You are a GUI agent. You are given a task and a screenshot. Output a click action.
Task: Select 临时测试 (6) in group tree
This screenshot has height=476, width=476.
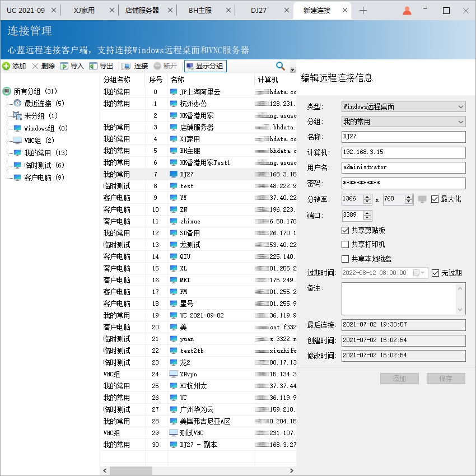(44, 165)
